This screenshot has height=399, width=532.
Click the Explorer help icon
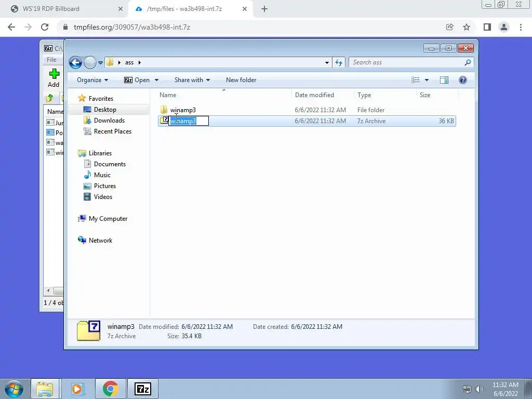coord(463,80)
